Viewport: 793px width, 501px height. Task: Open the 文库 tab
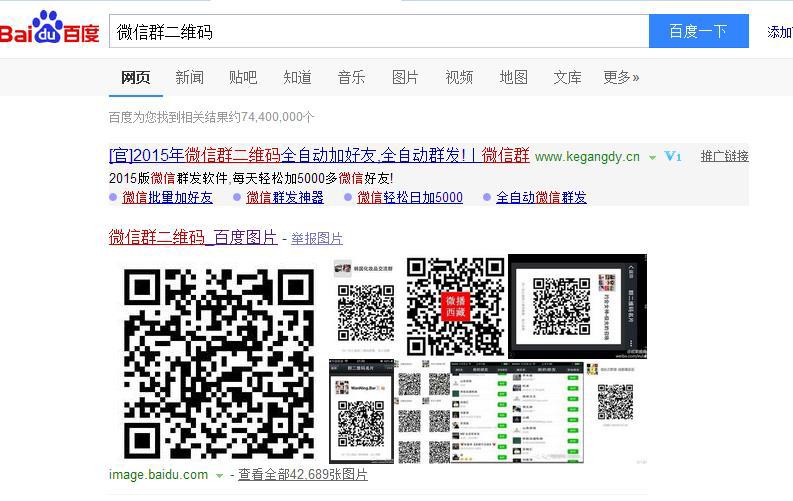click(567, 77)
